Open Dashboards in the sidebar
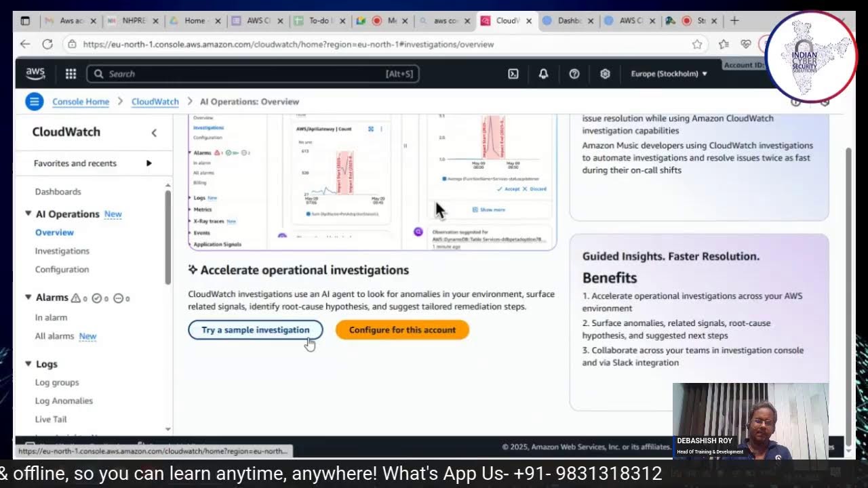The image size is (868, 488). tap(58, 192)
